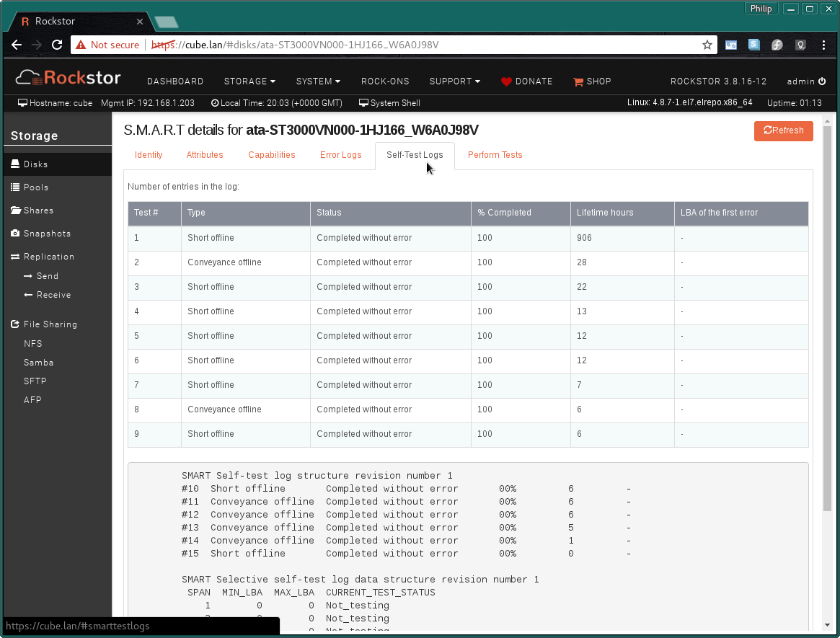Screen dimensions: 840x638
Task: Select the Self-Test Logs tab
Action: pos(415,155)
